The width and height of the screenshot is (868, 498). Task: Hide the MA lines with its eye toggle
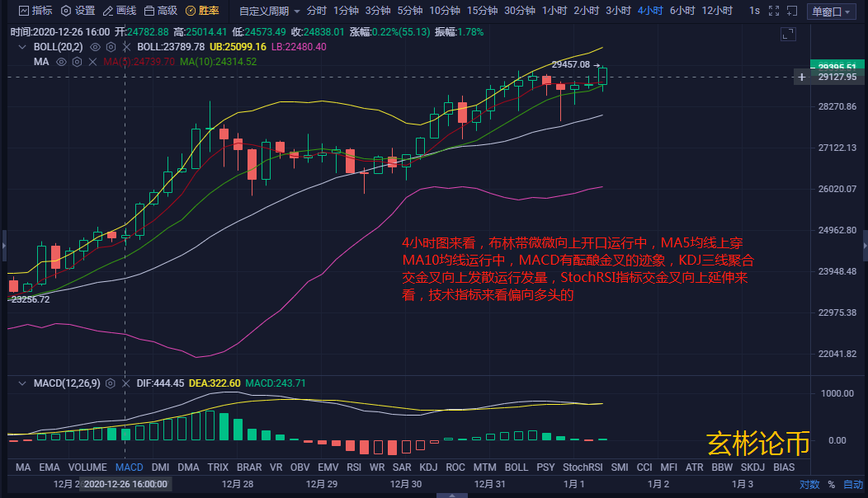pos(61,61)
